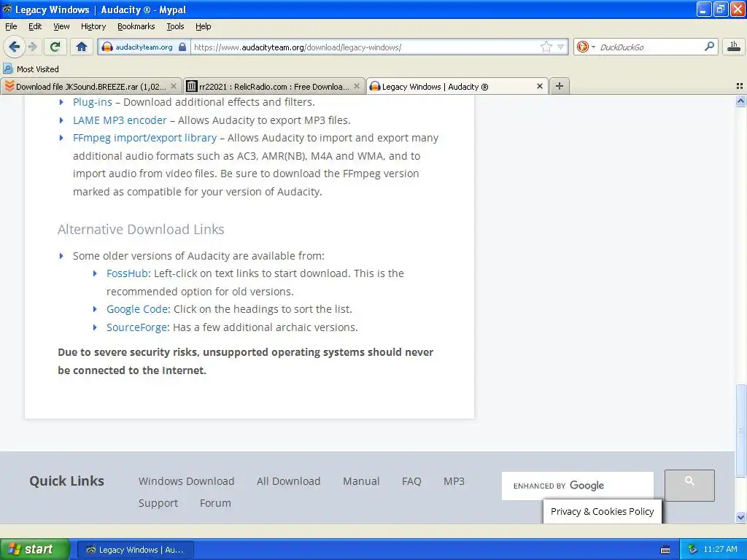Viewport: 747px width, 560px height.
Task: Open the Manual quick link
Action: pos(361,481)
